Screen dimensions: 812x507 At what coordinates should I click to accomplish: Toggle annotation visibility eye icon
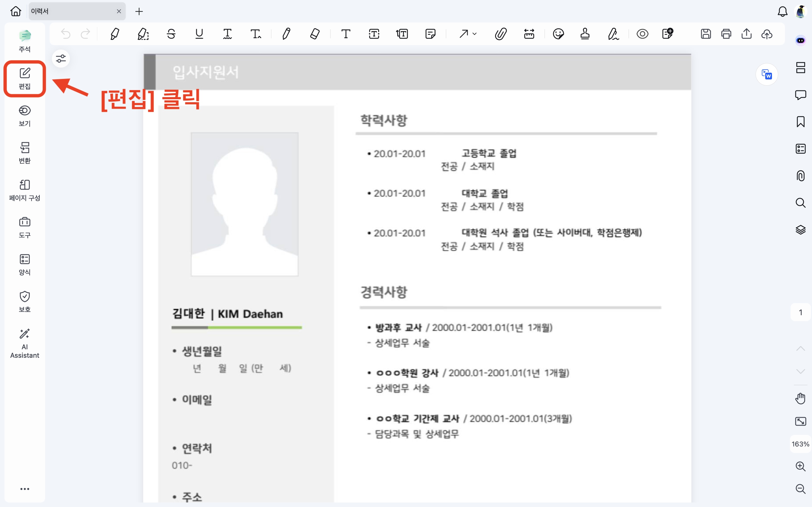[642, 34]
